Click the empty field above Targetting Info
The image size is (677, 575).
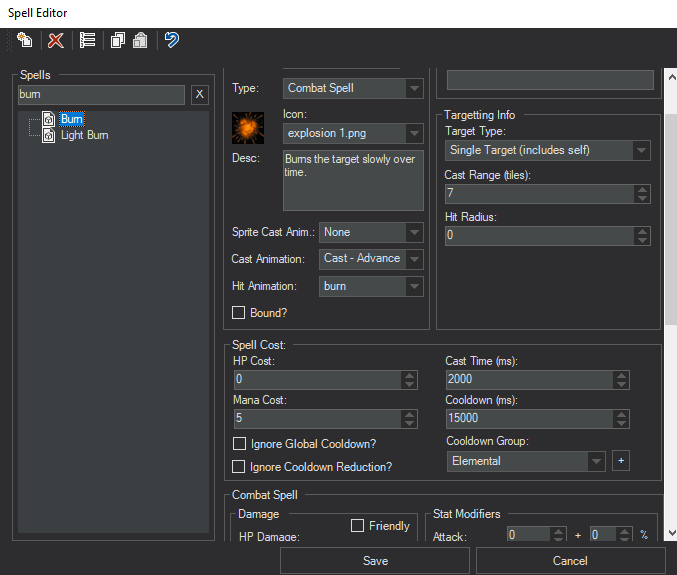tap(550, 80)
